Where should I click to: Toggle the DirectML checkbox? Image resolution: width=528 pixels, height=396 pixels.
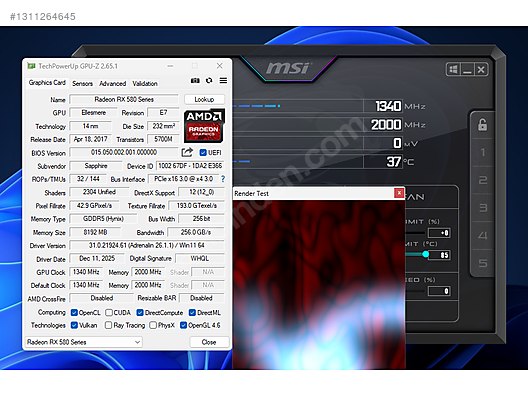(192, 312)
